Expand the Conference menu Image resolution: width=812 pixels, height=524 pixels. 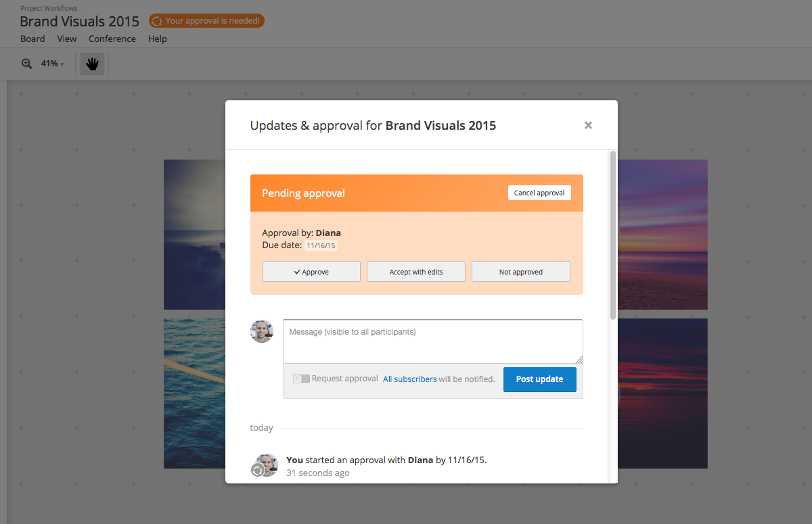[x=112, y=39]
